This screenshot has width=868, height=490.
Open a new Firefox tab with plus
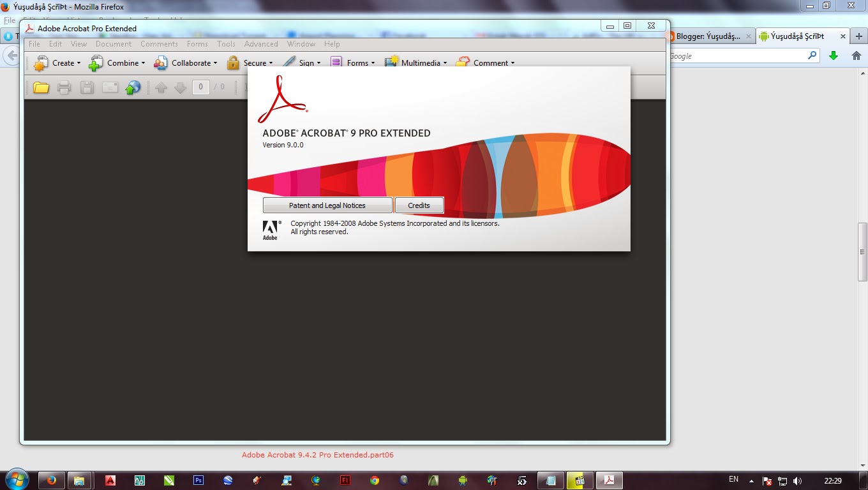[859, 36]
